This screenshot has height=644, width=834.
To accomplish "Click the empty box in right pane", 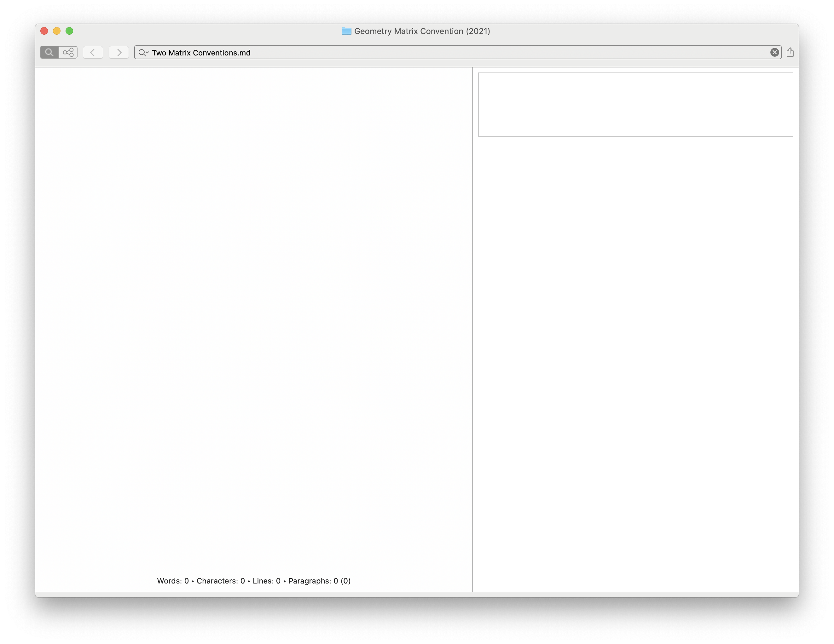I will 635,104.
